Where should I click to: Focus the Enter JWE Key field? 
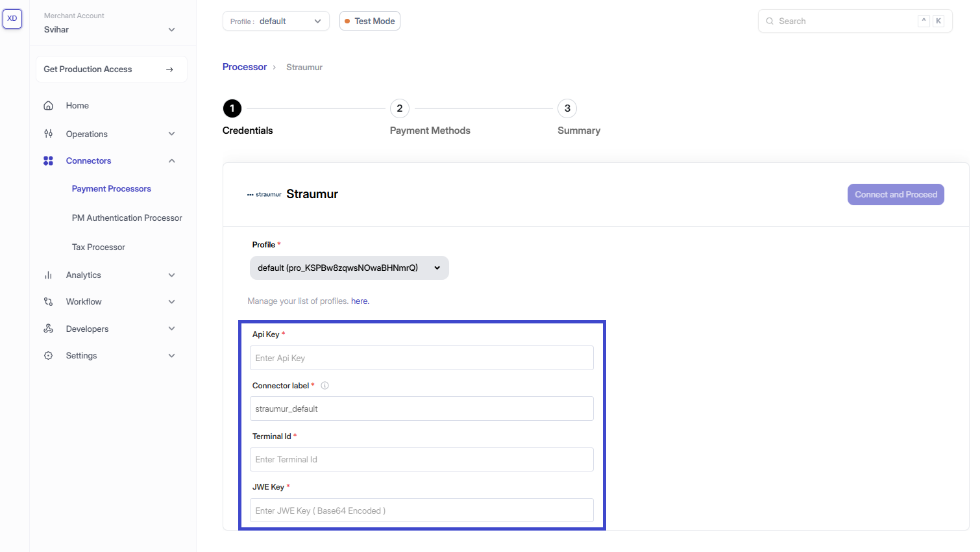[x=422, y=510]
